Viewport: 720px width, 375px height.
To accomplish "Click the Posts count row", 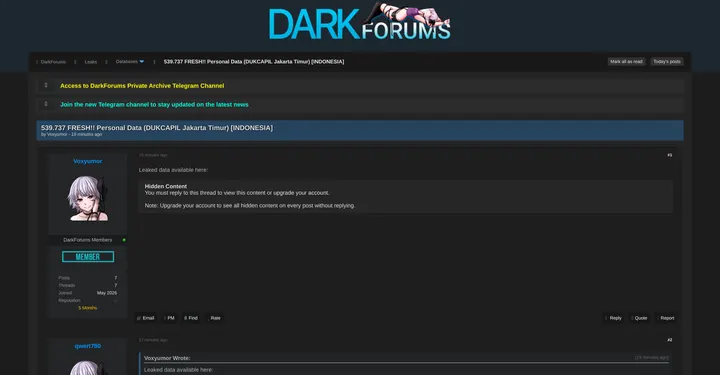I will (87, 278).
